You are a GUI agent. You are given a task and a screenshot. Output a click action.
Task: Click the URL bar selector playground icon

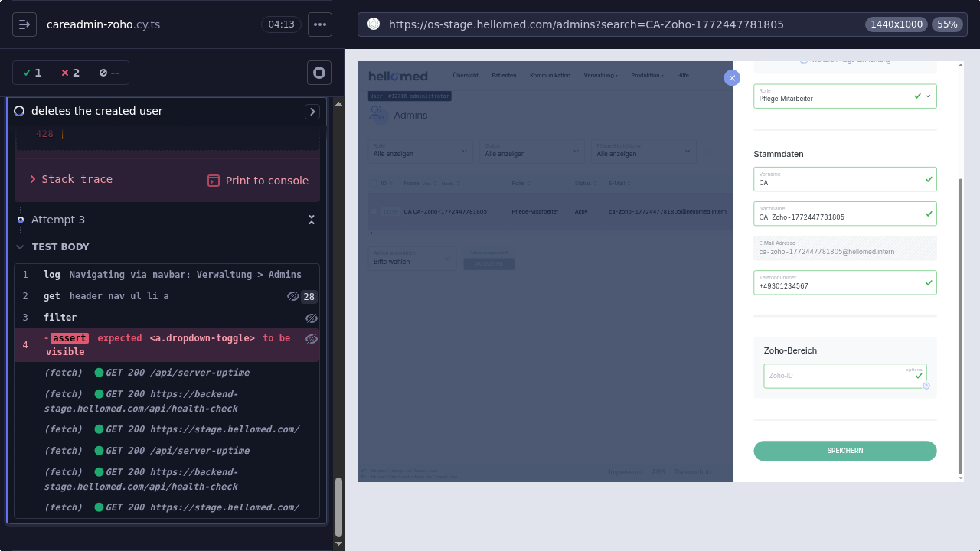point(374,24)
